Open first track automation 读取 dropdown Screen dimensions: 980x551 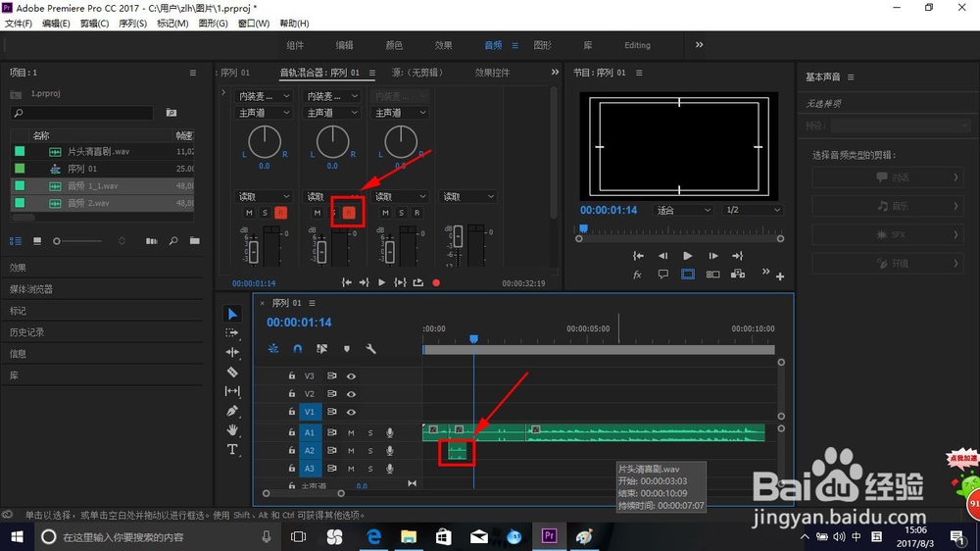[x=263, y=196]
